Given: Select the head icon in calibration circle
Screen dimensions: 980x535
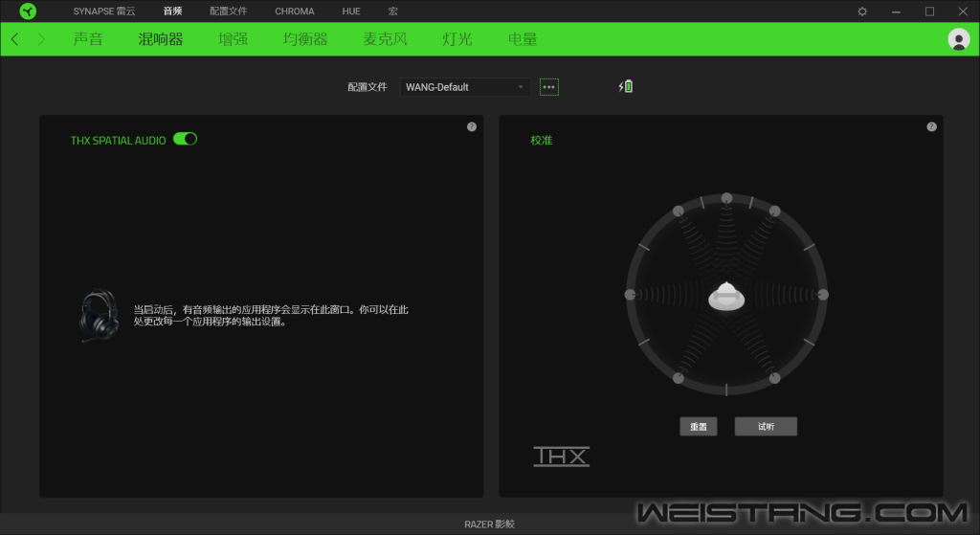Looking at the screenshot, I should (726, 296).
